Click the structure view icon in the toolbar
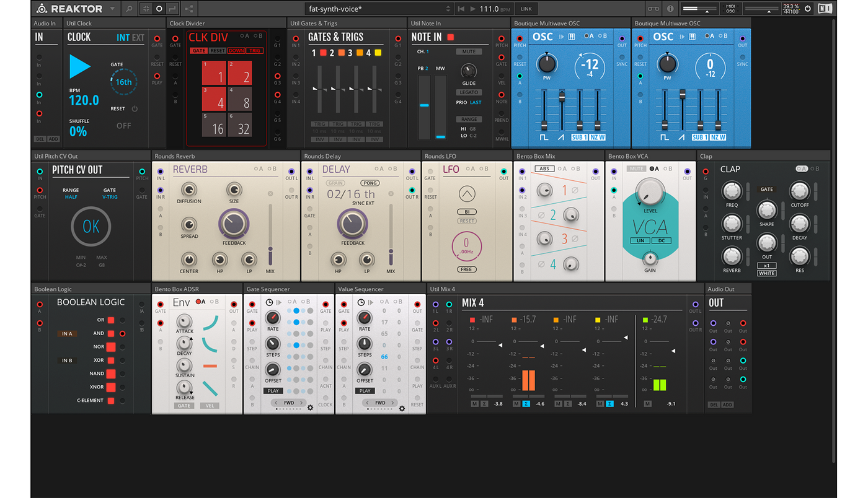The height and width of the screenshot is (498, 868). point(189,9)
